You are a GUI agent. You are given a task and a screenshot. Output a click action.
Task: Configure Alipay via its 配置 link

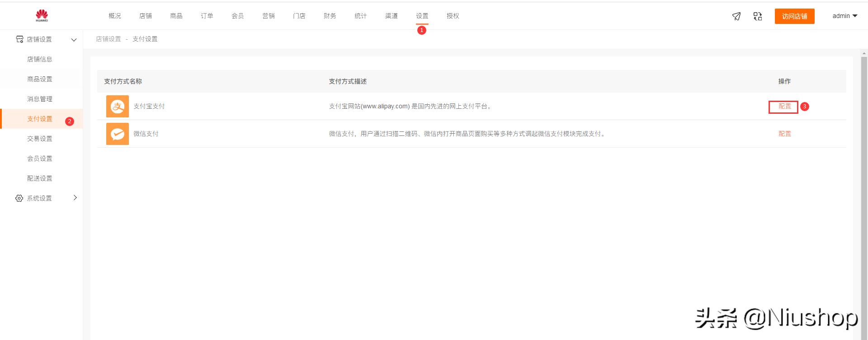(785, 107)
